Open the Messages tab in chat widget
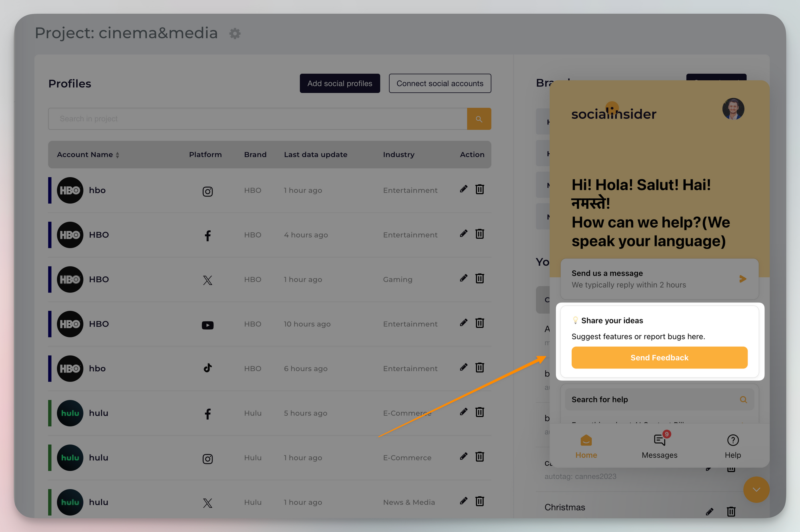This screenshot has height=532, width=800. 660,446
